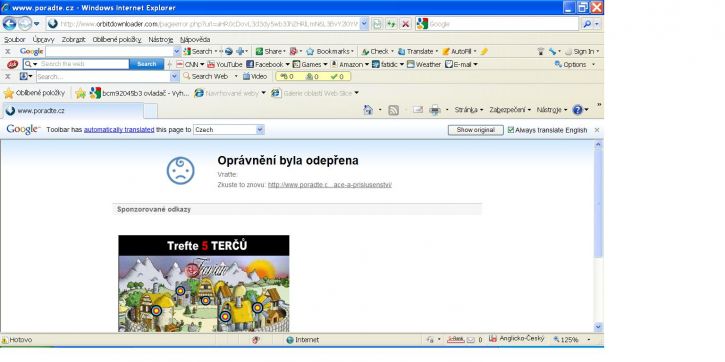Close the Google translate notification bar
725x362 pixels.
click(596, 130)
